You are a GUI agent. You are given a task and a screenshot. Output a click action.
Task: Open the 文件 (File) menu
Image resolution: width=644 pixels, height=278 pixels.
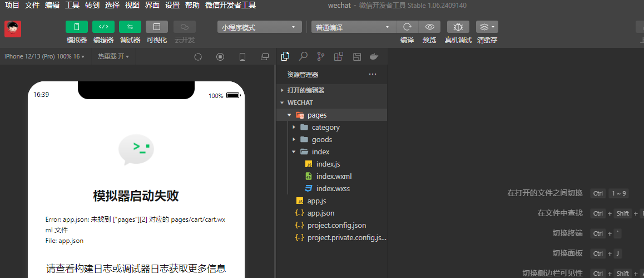[32, 6]
